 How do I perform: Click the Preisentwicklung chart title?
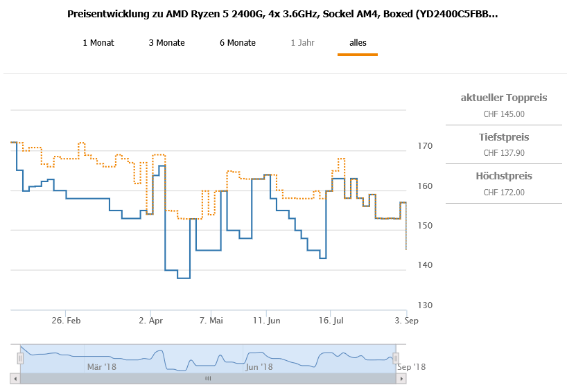point(283,14)
